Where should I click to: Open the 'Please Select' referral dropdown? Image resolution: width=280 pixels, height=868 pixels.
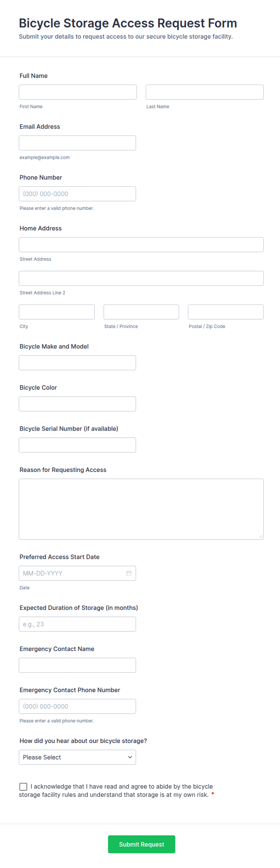[77, 757]
